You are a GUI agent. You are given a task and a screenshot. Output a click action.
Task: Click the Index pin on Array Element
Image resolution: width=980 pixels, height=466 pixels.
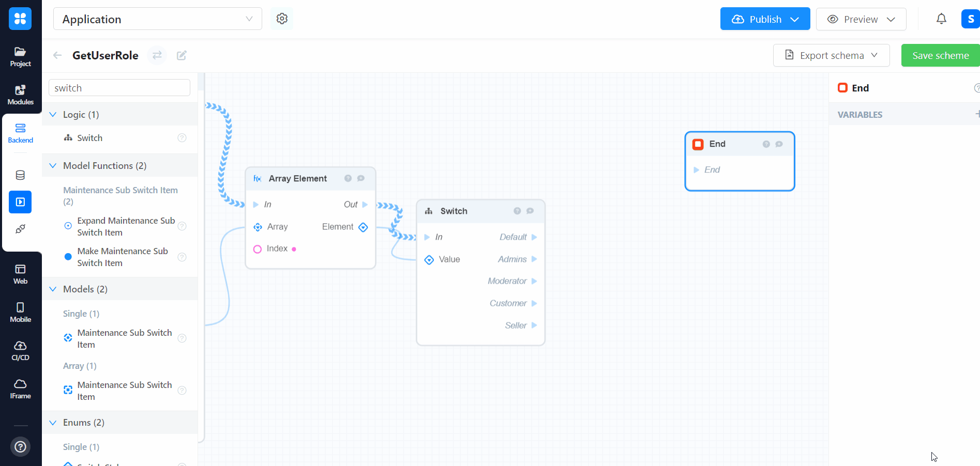(258, 249)
